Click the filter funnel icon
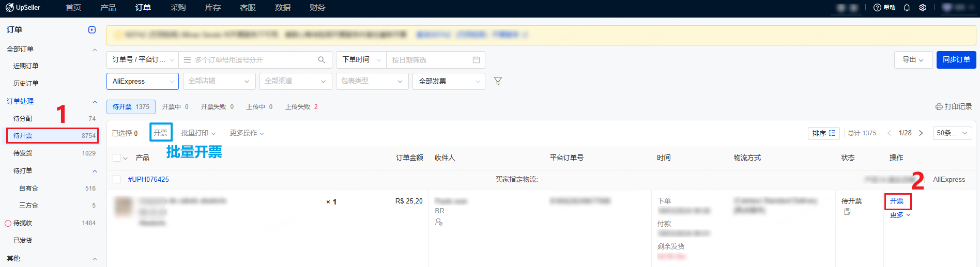980x267 pixels. [498, 81]
